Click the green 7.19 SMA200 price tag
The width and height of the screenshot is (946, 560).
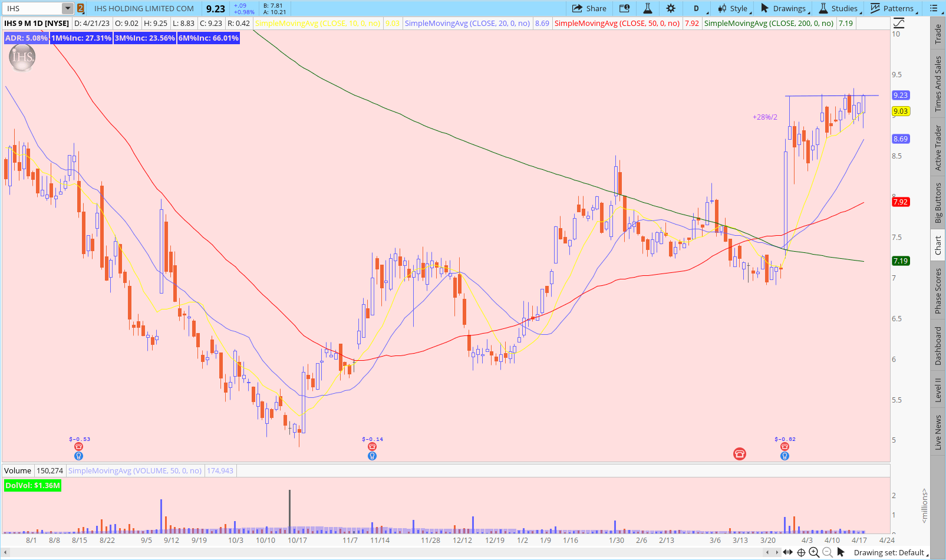(901, 261)
